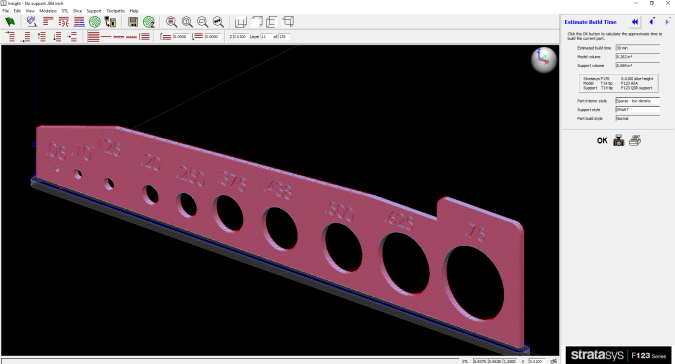The width and height of the screenshot is (675, 364).
Task: Open the Edit menu
Action: coord(17,11)
